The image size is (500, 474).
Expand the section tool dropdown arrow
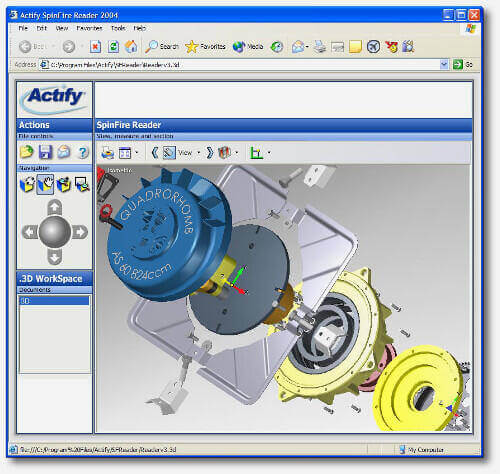pos(237,153)
